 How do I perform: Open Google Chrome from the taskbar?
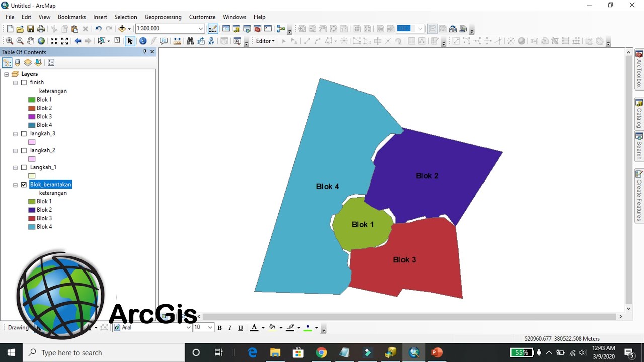point(321,352)
